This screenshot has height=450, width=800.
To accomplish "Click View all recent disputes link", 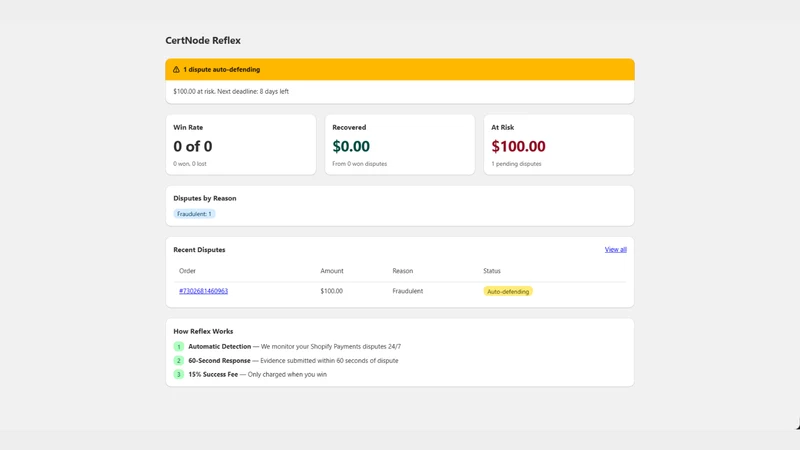I will tap(615, 249).
